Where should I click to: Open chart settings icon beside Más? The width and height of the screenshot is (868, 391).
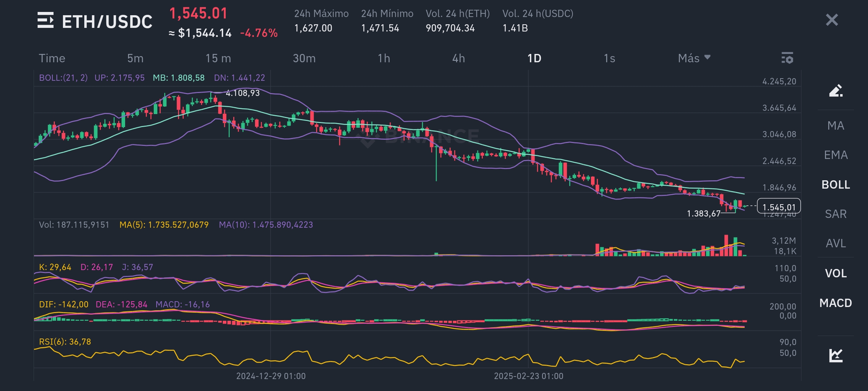pos(787,58)
